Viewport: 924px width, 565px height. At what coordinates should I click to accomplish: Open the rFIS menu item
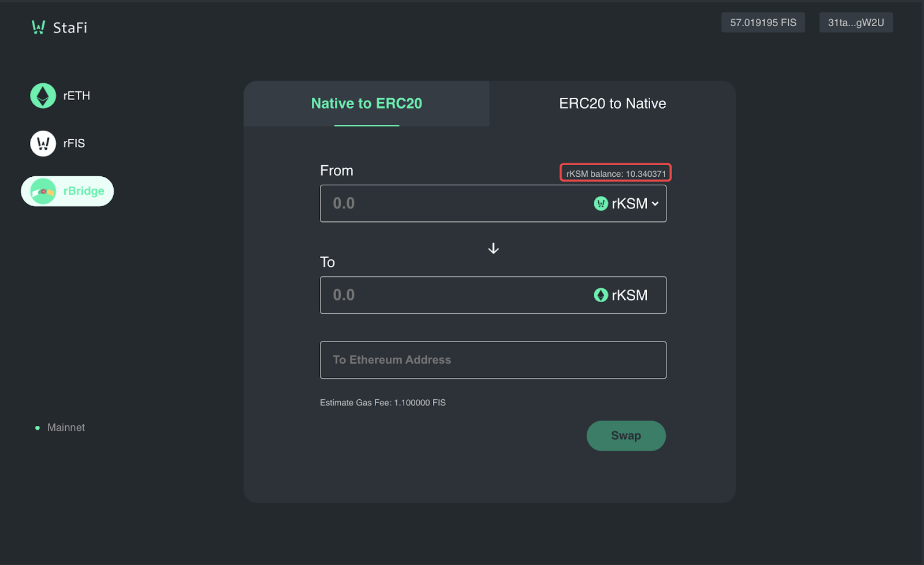coord(74,143)
